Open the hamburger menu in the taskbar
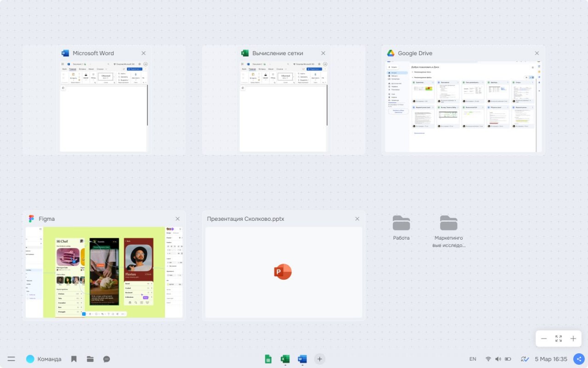This screenshot has height=368, width=588. click(11, 359)
